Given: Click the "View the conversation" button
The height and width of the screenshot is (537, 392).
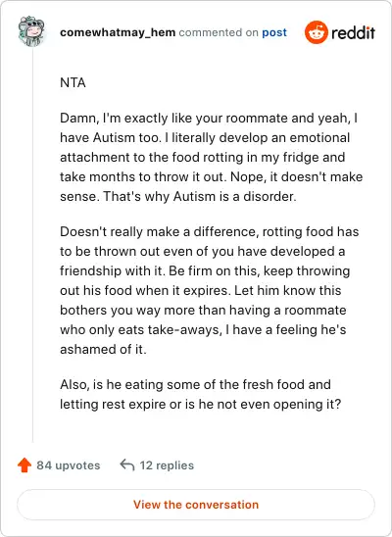Looking at the screenshot, I should coord(196,505).
